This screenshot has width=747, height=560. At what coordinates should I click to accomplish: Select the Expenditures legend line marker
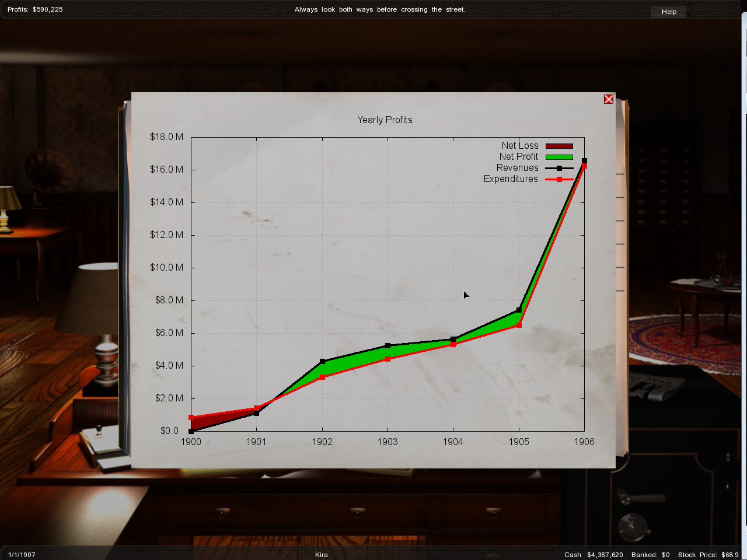tap(559, 179)
